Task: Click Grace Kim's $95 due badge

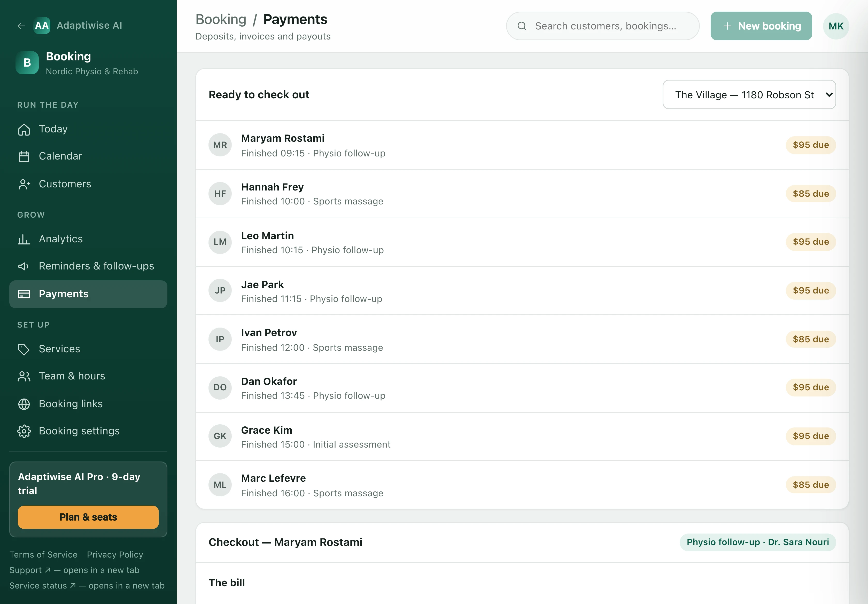Action: coord(811,436)
